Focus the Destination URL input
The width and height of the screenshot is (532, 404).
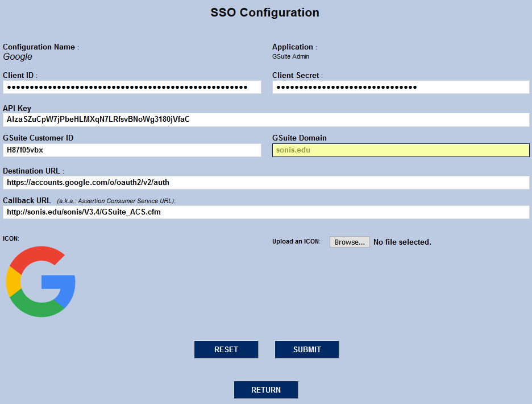click(266, 183)
